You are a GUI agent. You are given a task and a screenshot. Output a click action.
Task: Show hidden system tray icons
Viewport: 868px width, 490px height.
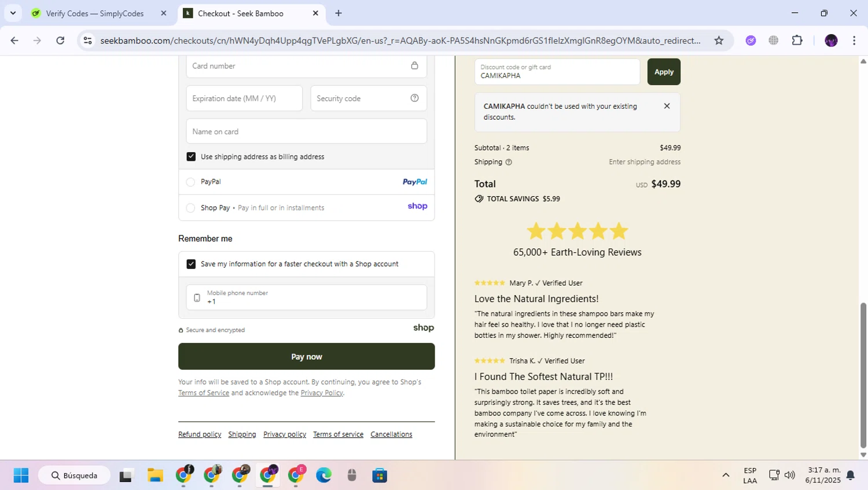(726, 475)
